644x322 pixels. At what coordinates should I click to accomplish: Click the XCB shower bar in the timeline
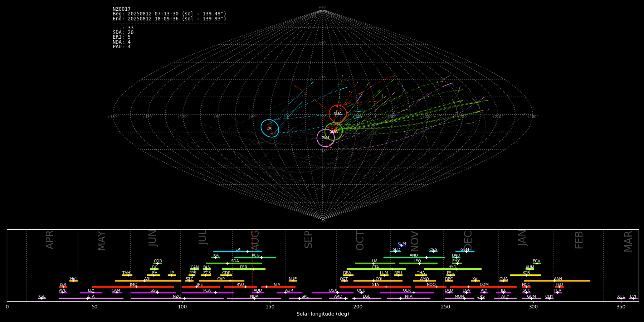pyautogui.click(x=525, y=275)
